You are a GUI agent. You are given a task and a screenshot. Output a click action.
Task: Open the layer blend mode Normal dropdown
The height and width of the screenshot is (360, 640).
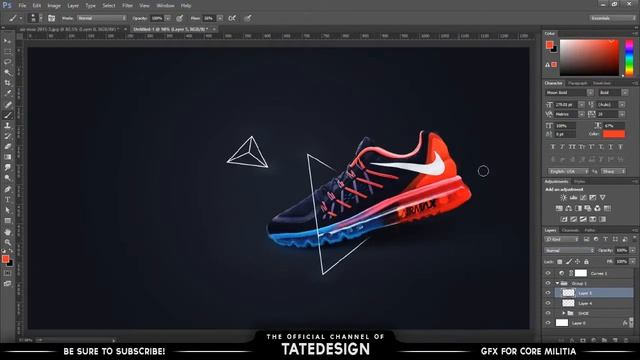pos(569,250)
